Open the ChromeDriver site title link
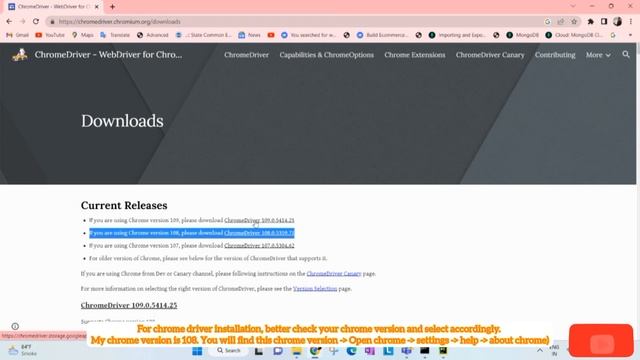The height and width of the screenshot is (360, 640). pos(108,55)
